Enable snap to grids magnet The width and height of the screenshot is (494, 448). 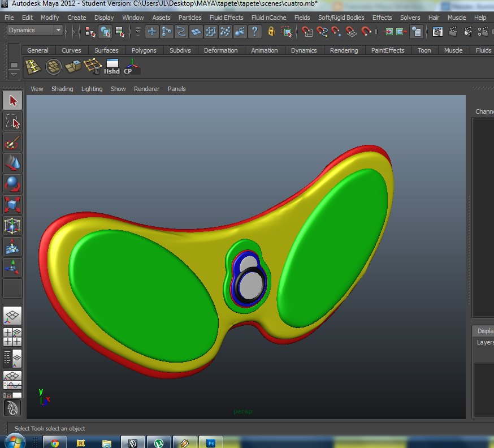307,32
